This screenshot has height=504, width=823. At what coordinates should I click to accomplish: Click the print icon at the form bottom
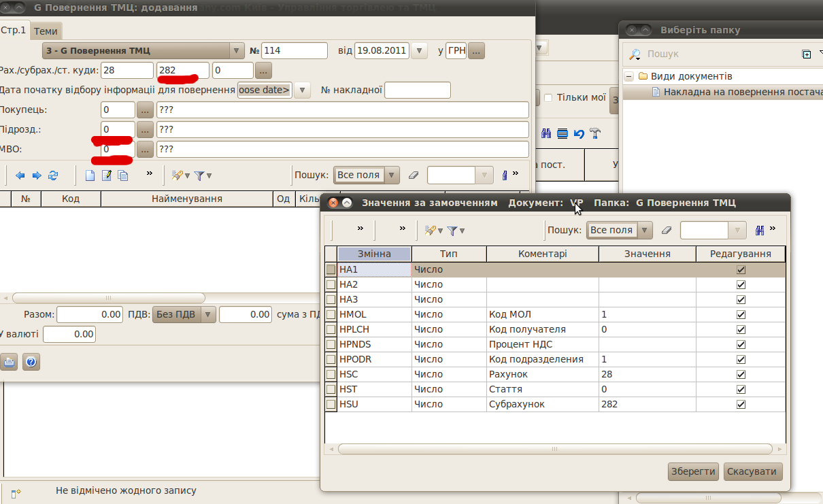tap(9, 362)
